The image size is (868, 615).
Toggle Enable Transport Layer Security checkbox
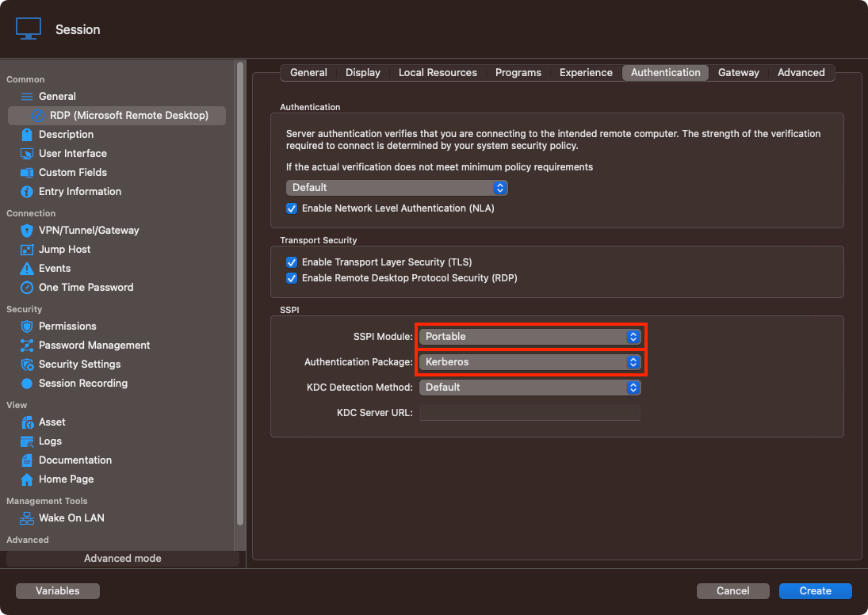click(x=292, y=262)
